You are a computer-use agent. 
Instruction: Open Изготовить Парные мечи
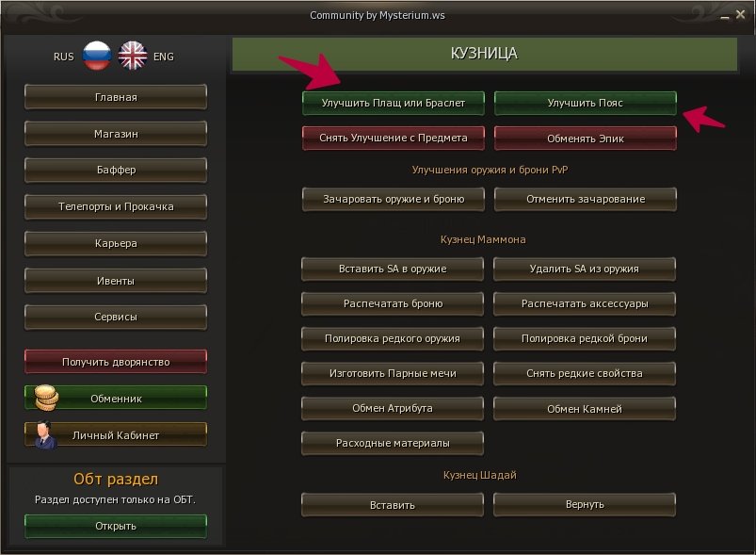click(x=393, y=373)
